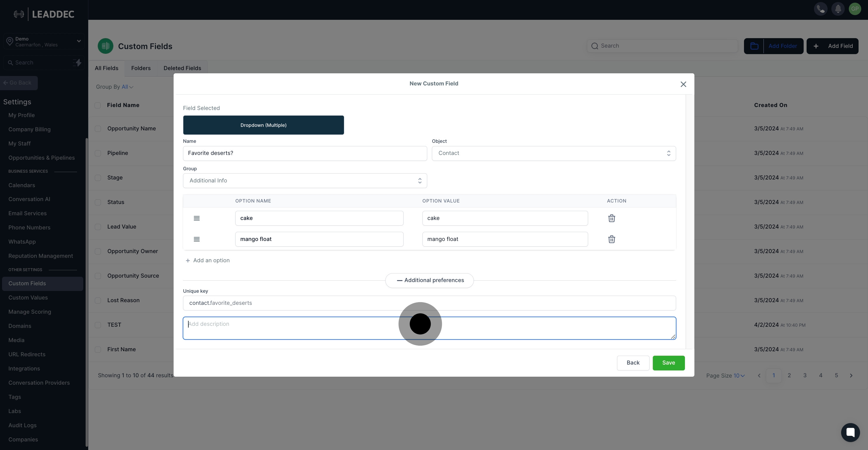The height and width of the screenshot is (450, 868).
Task: Click the Name input field
Action: [305, 153]
